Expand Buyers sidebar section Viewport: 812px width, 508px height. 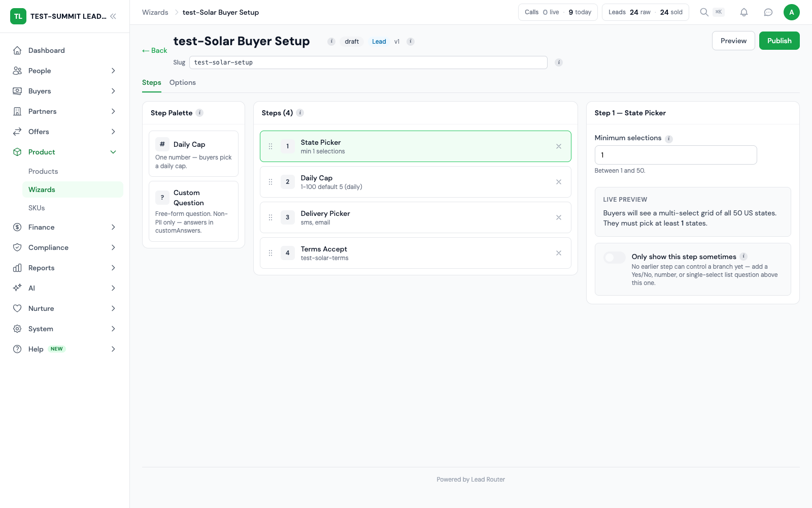[65, 91]
